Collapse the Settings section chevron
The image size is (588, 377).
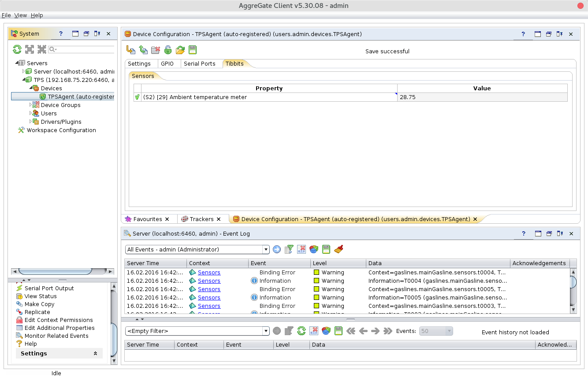[x=95, y=354]
